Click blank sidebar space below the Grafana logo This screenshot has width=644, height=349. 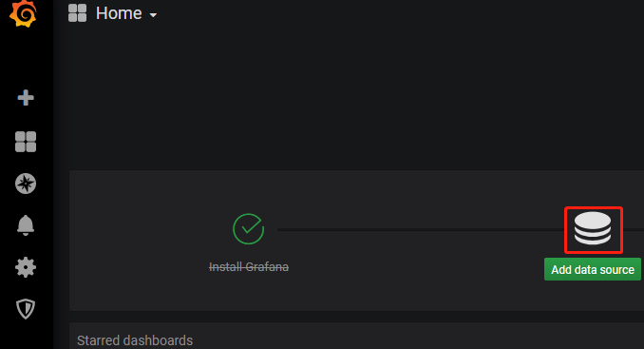pyautogui.click(x=26, y=58)
